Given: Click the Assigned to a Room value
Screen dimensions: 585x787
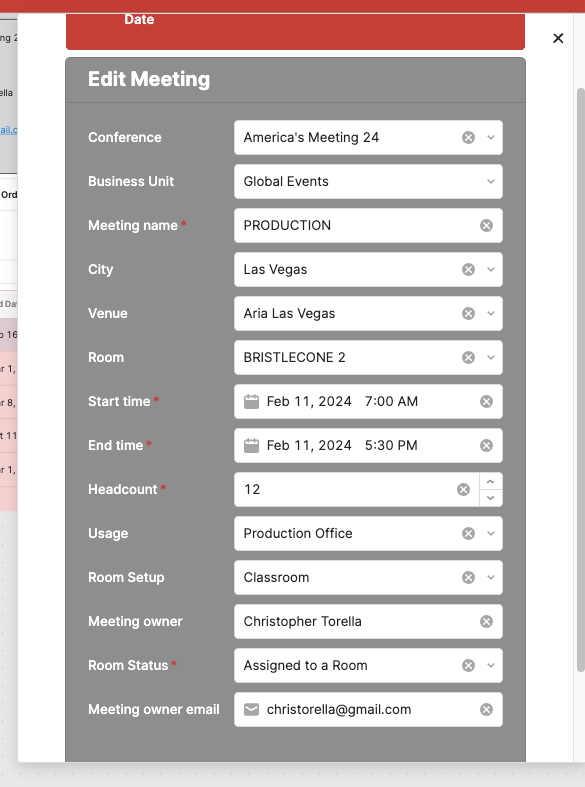Looking at the screenshot, I should pyautogui.click(x=306, y=666).
